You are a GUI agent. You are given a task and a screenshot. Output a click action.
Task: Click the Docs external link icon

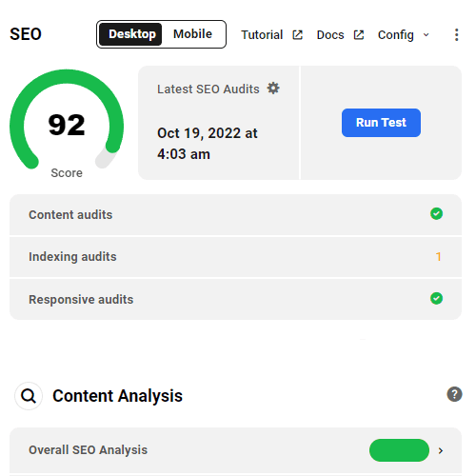click(359, 35)
